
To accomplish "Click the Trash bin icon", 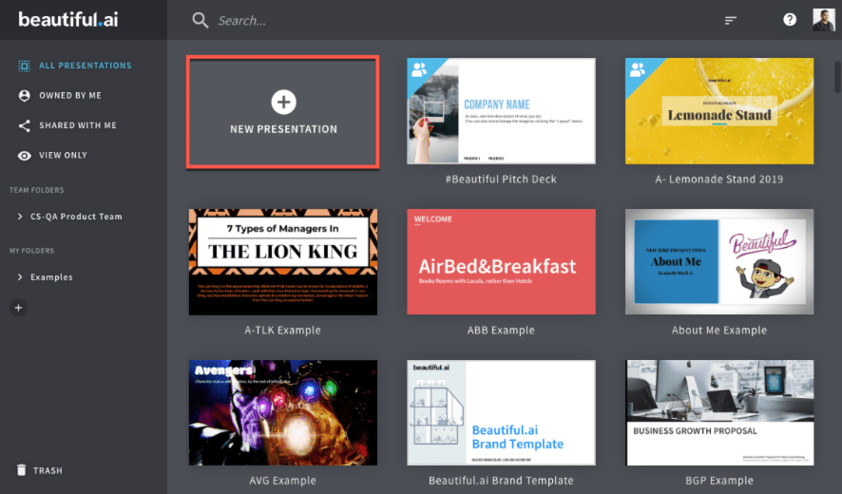I will pos(22,470).
